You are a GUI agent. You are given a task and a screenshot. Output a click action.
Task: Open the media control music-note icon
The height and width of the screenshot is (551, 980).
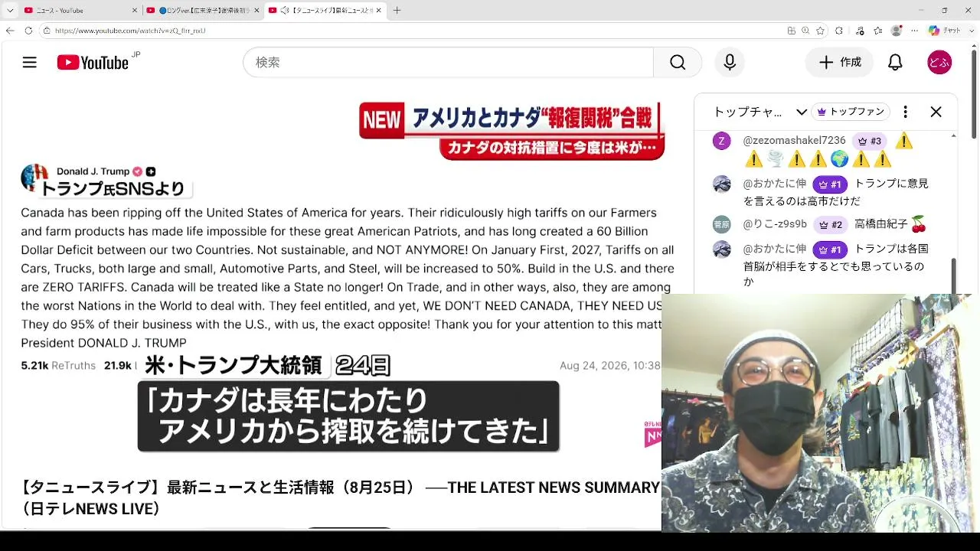[x=858, y=31]
